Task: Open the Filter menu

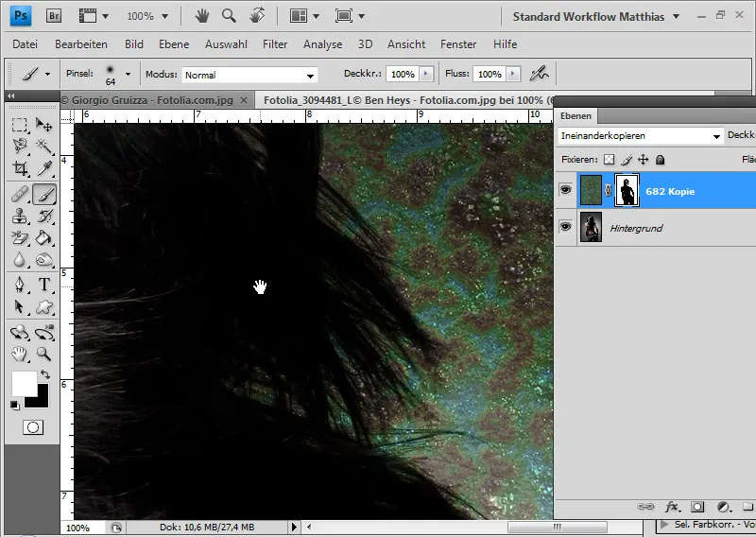Action: click(x=275, y=44)
